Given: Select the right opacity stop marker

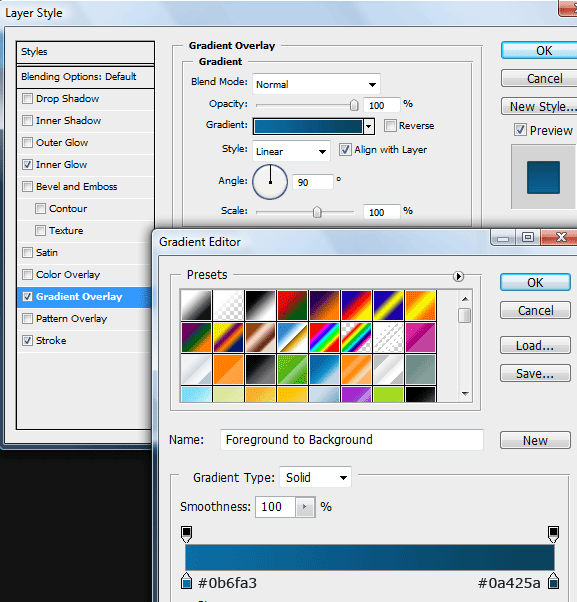Looking at the screenshot, I should click(x=553, y=534).
